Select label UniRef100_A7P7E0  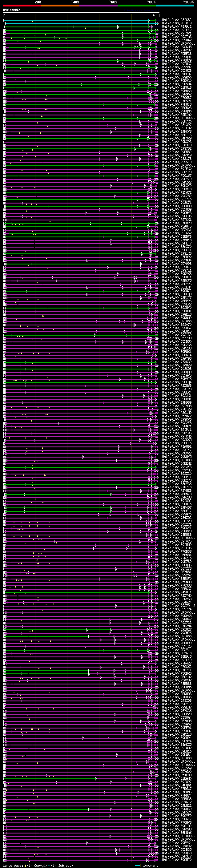click(177, 487)
